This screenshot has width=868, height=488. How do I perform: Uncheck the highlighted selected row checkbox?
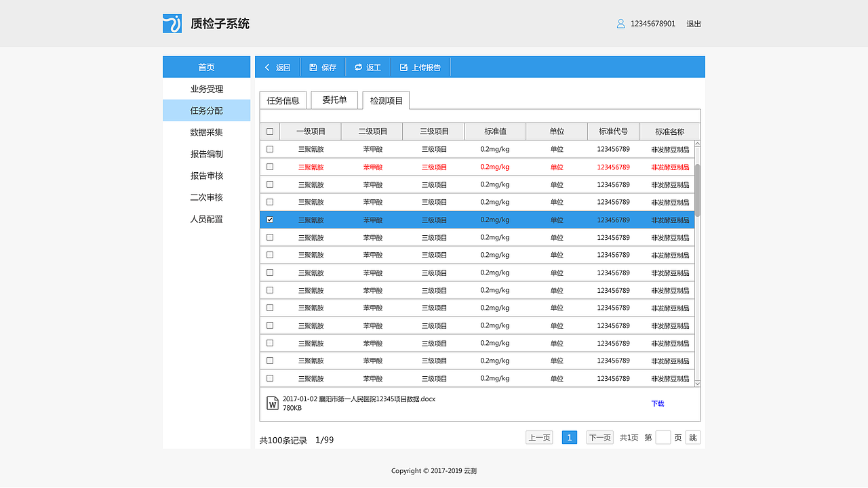point(269,220)
